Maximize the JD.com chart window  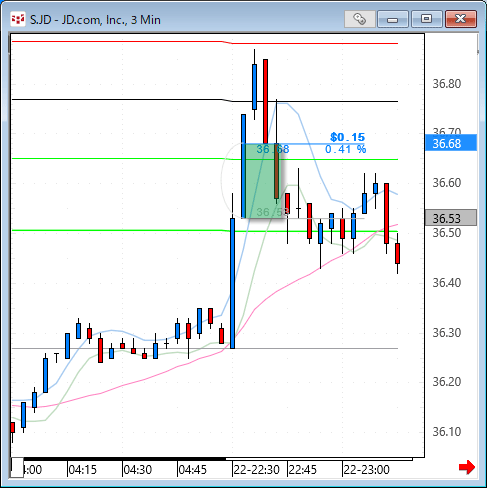tap(427, 19)
